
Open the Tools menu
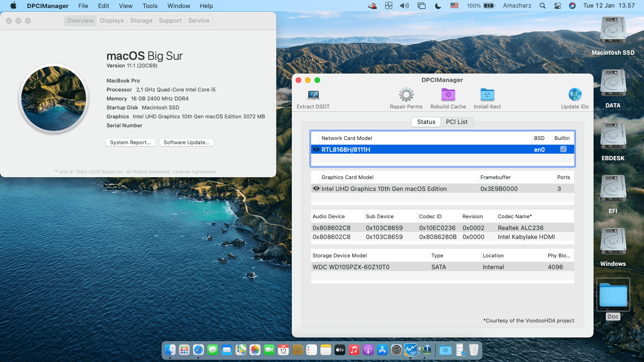[x=150, y=6]
